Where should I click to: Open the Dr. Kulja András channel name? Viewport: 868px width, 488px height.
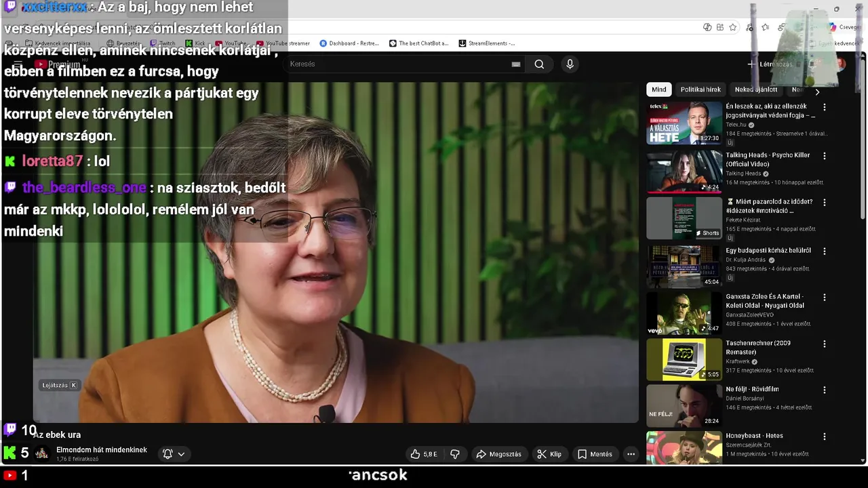(x=745, y=260)
